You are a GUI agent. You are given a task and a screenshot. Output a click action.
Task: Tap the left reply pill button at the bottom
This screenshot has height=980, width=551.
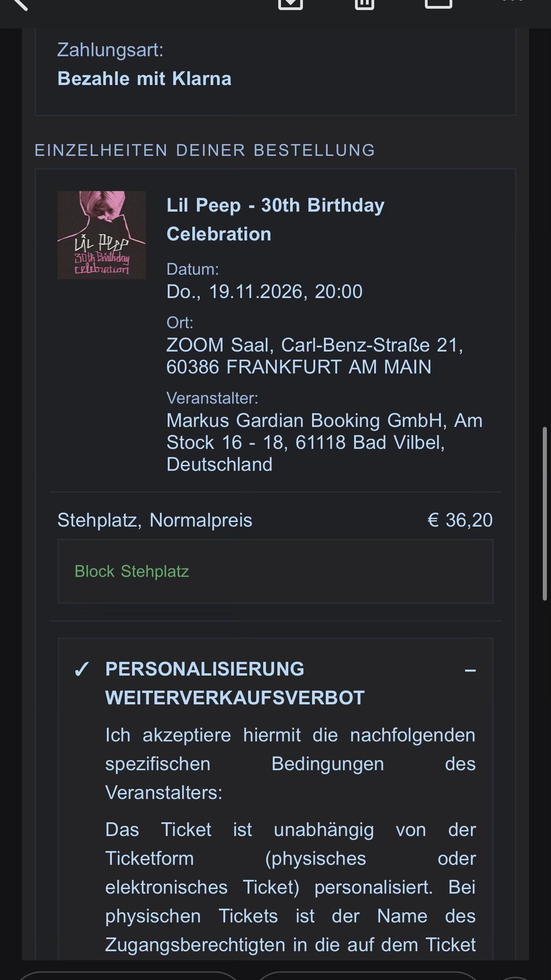point(128,975)
